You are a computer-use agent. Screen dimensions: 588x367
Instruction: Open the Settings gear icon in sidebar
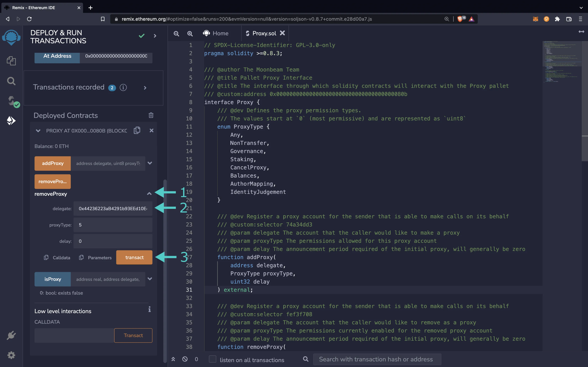(x=11, y=355)
